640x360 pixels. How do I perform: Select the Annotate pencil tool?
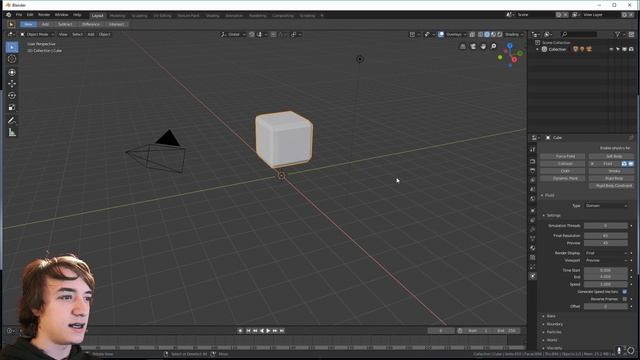pyautogui.click(x=12, y=120)
